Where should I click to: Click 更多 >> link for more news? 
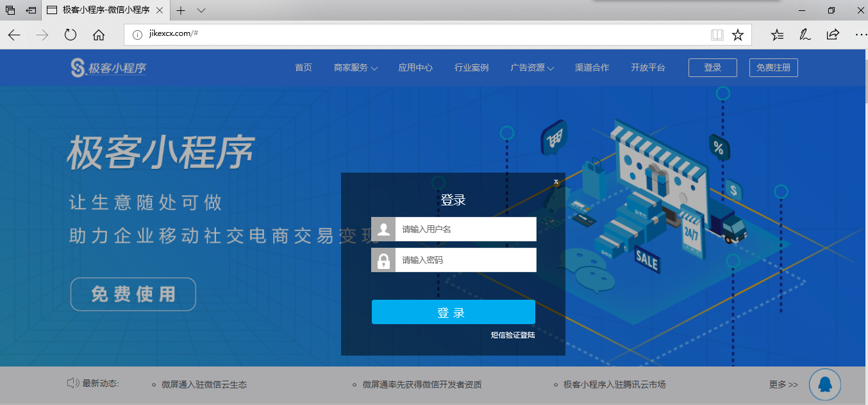pyautogui.click(x=783, y=384)
